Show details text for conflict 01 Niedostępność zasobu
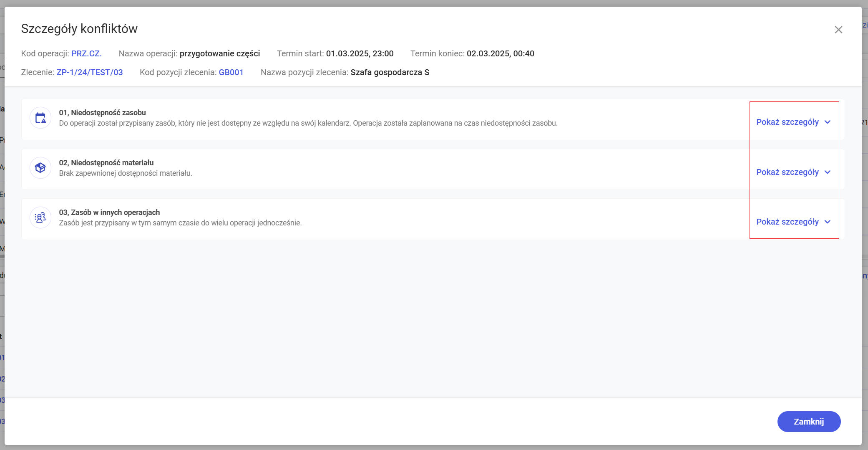Viewport: 868px width, 450px height. (787, 122)
